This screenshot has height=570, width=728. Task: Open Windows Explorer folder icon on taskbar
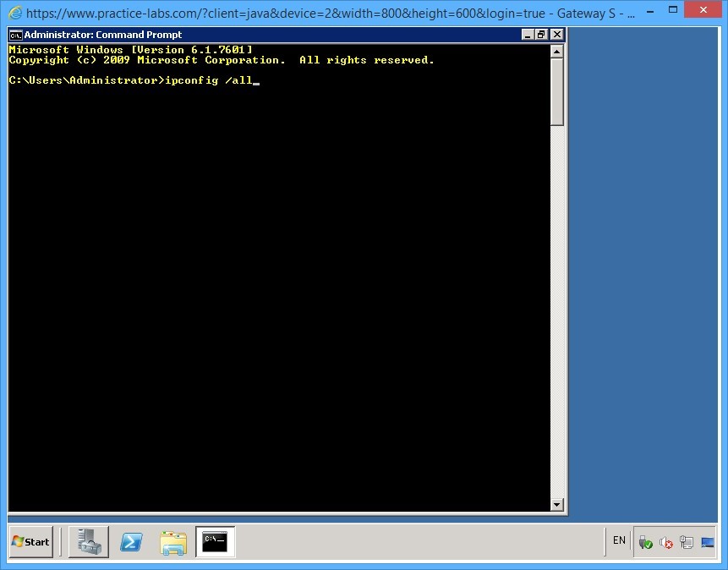(173, 542)
